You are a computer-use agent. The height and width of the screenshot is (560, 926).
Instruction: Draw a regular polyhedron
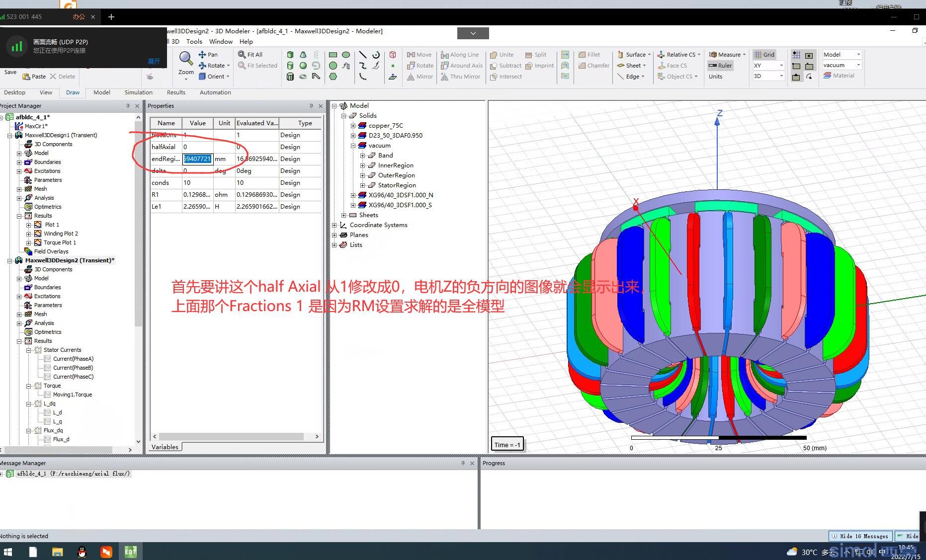(x=290, y=77)
